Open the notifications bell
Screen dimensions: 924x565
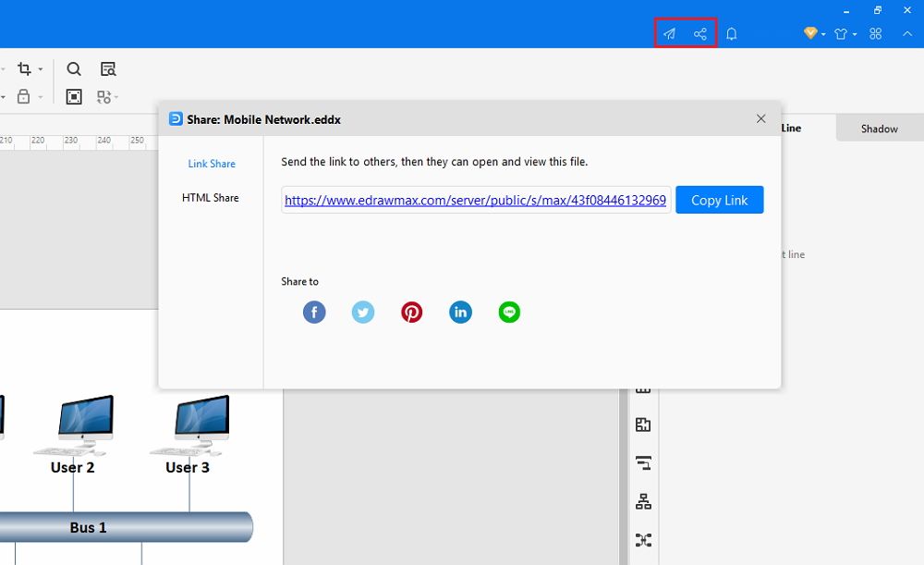(x=731, y=33)
